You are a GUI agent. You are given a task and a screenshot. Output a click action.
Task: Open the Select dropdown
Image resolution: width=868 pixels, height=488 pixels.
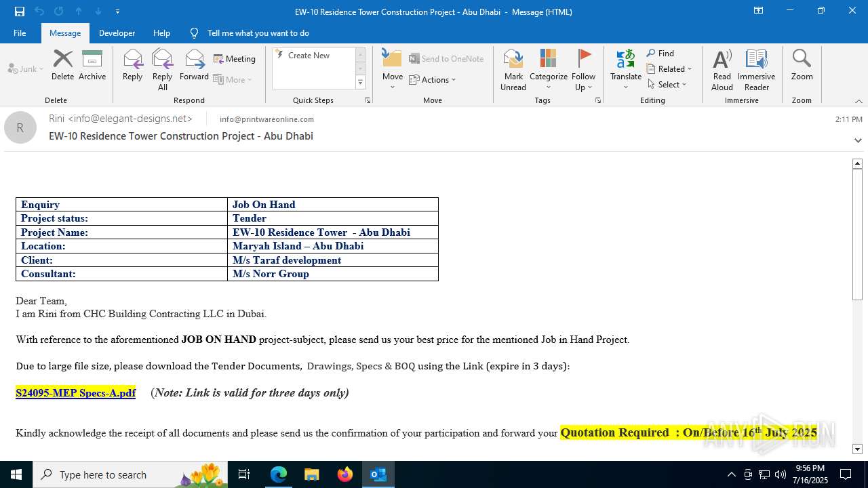coord(667,85)
